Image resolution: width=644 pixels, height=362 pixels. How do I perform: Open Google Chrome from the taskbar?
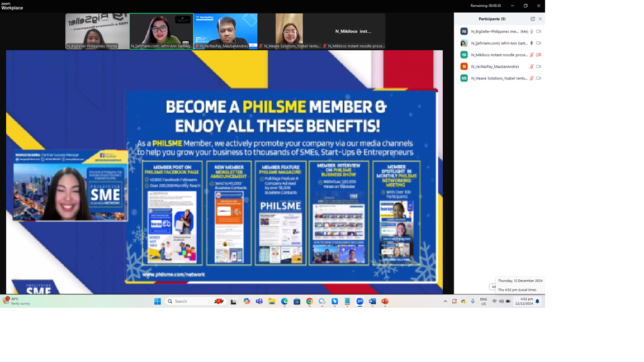pyautogui.click(x=309, y=302)
